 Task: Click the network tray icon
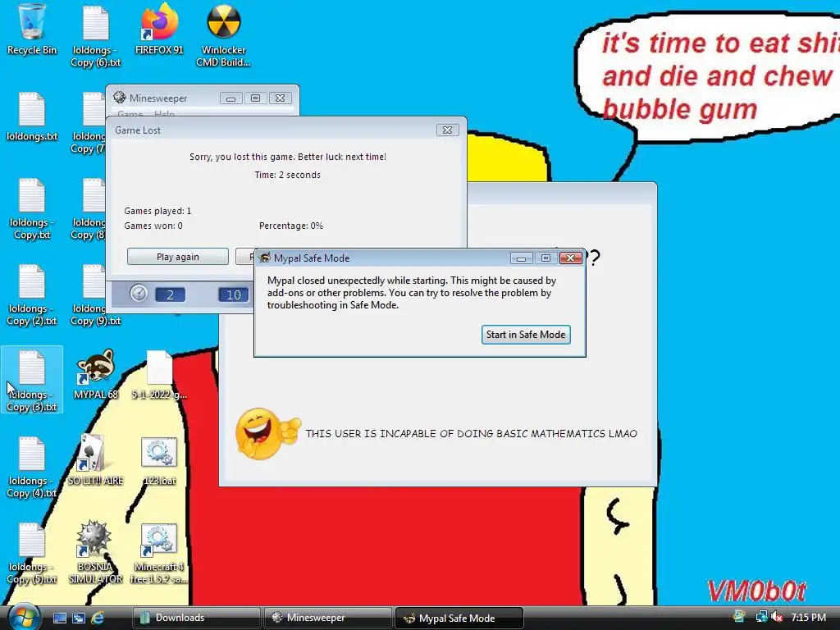pos(760,617)
